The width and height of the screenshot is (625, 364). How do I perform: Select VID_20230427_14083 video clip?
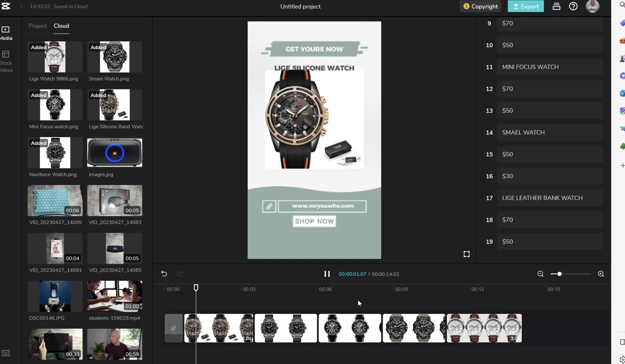coord(115,201)
